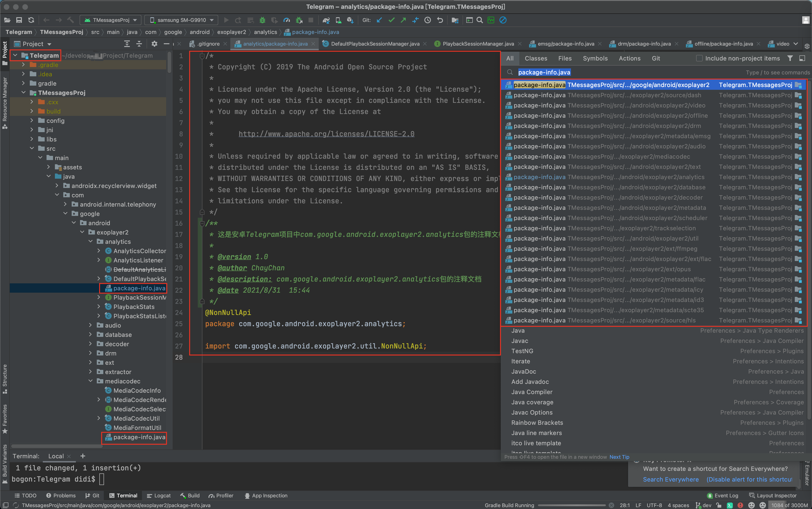This screenshot has width=812, height=509.
Task: Click the Gradle Build Running progress bar
Action: click(x=572, y=505)
